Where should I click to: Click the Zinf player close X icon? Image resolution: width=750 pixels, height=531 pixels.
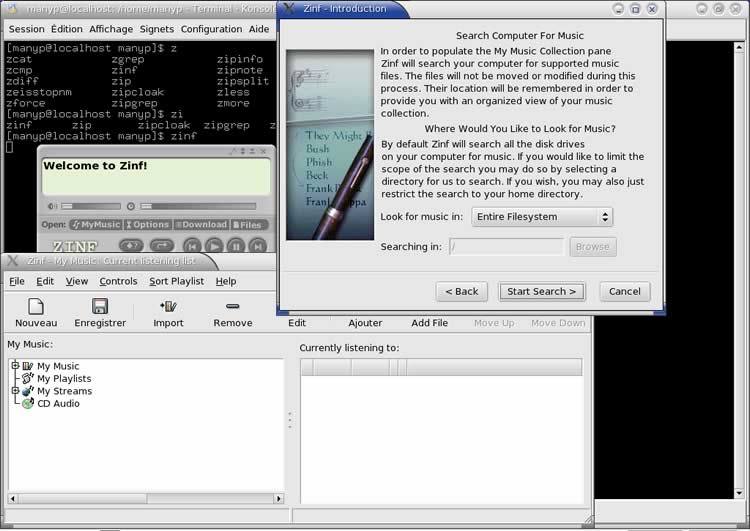tap(263, 151)
